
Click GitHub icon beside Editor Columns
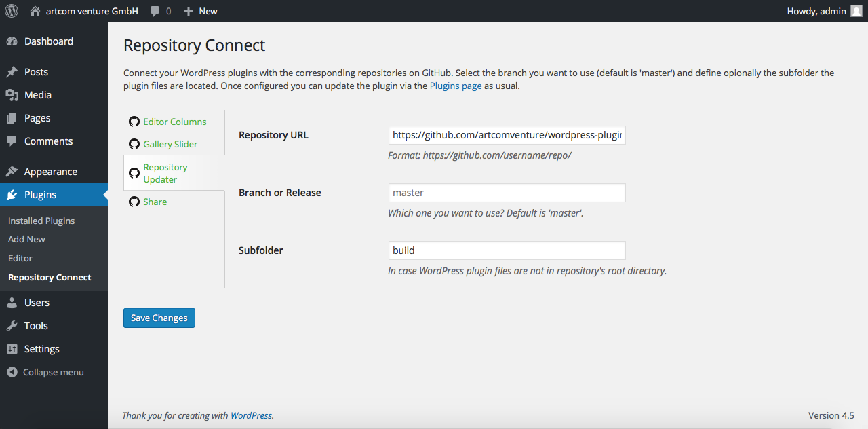pos(134,122)
